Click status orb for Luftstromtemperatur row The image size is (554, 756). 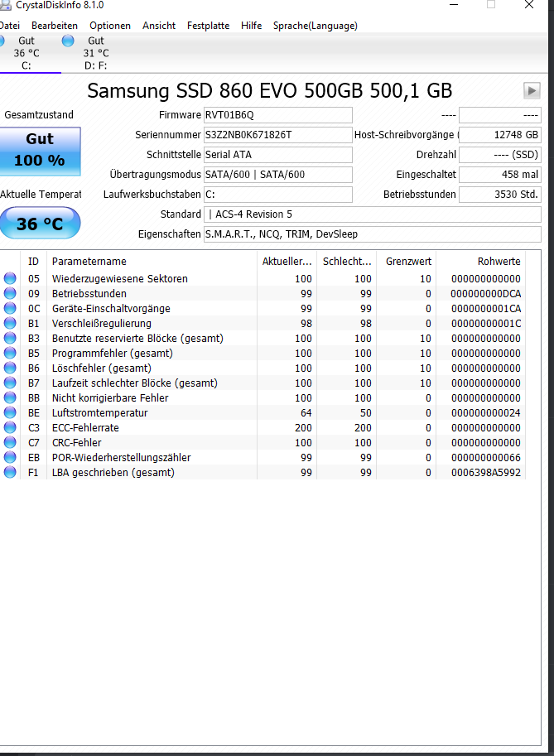pos(10,412)
